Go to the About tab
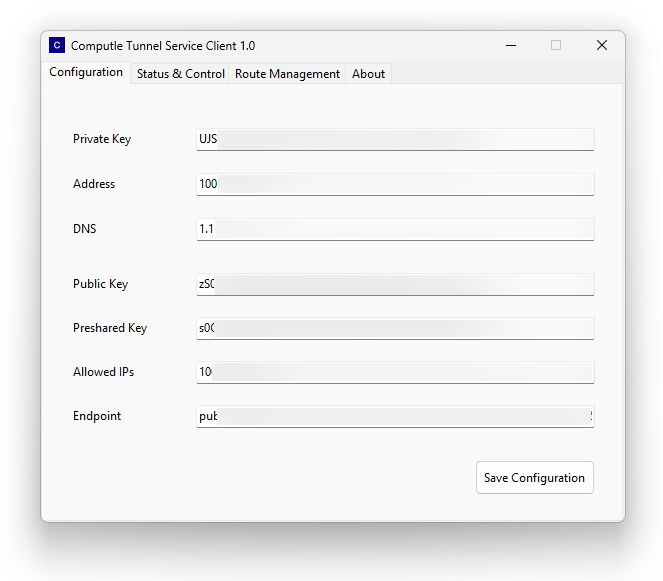Image resolution: width=663 pixels, height=581 pixels. [368, 74]
